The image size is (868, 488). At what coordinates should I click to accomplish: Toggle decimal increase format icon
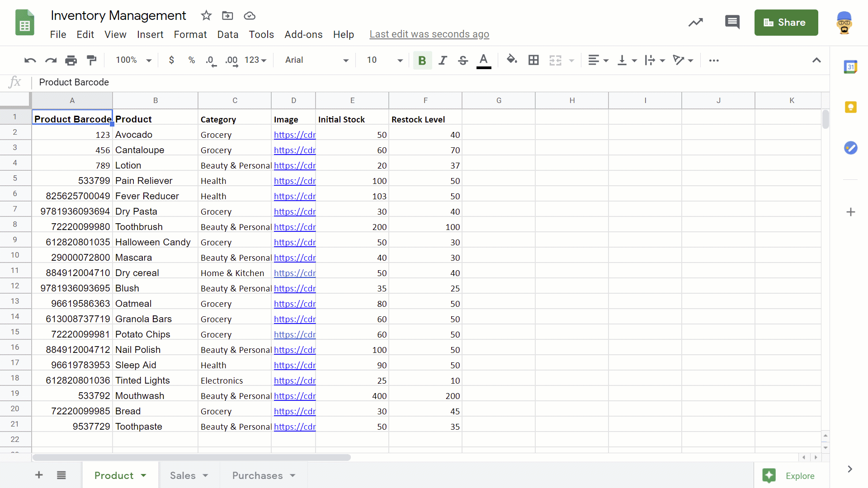(x=231, y=60)
